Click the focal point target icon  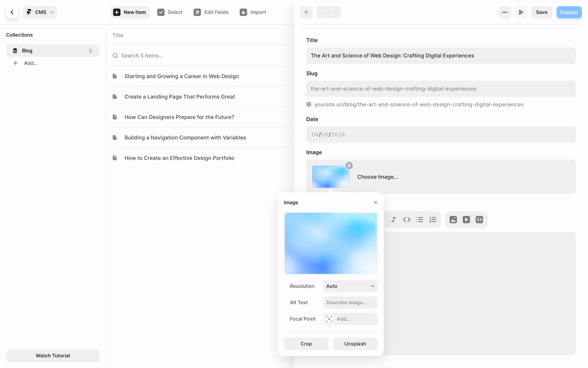pyautogui.click(x=329, y=319)
